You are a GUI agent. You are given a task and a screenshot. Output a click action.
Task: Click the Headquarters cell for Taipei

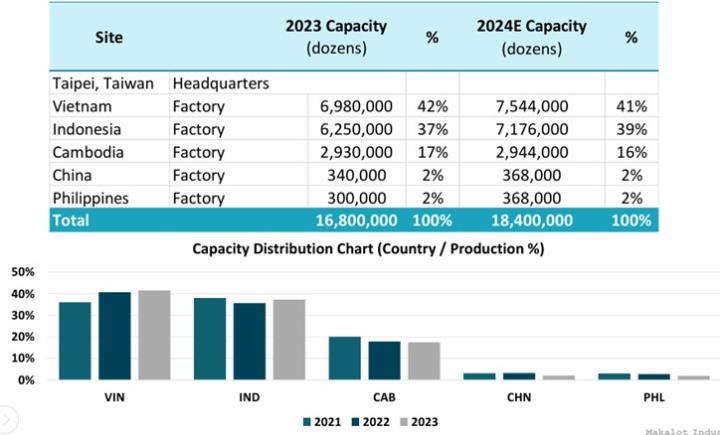coord(221,84)
